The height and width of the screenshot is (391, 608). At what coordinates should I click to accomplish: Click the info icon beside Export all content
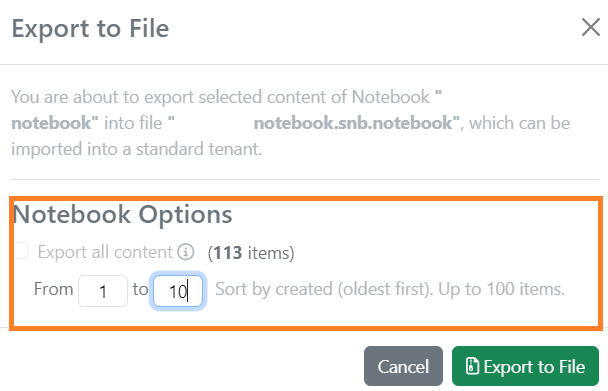pos(186,252)
